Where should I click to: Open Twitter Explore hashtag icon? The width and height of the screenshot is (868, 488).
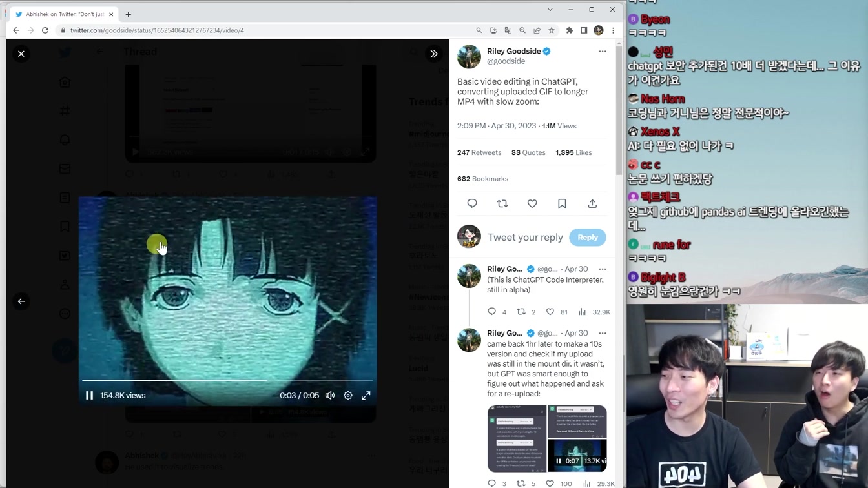(x=65, y=111)
